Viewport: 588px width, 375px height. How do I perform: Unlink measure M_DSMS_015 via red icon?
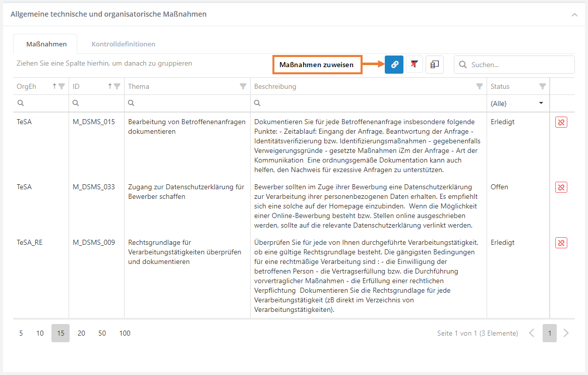click(x=561, y=123)
